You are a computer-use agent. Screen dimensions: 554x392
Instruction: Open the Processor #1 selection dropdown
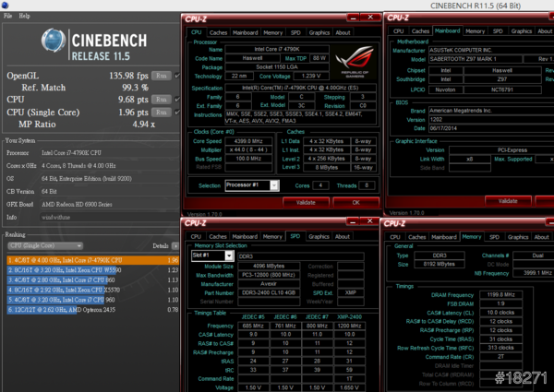click(252, 185)
